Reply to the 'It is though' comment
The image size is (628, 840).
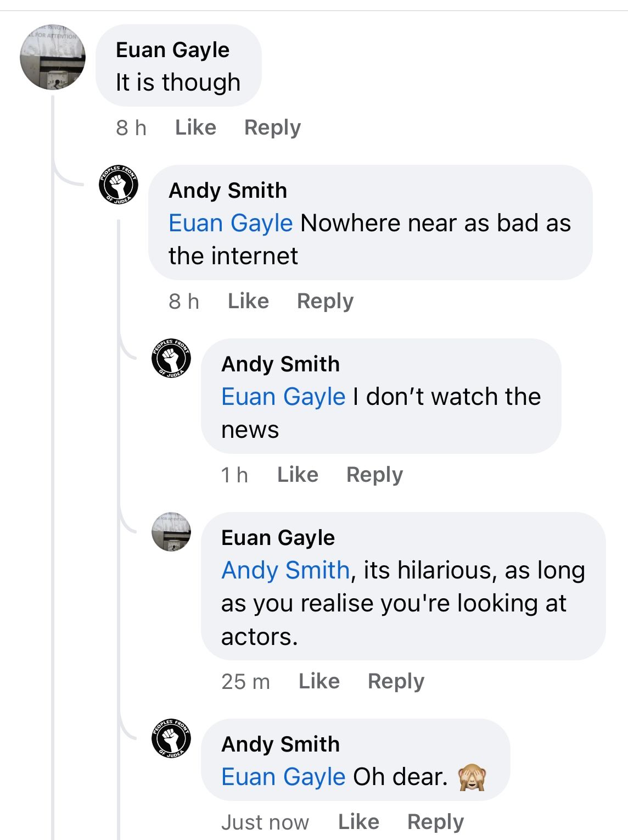(x=272, y=127)
